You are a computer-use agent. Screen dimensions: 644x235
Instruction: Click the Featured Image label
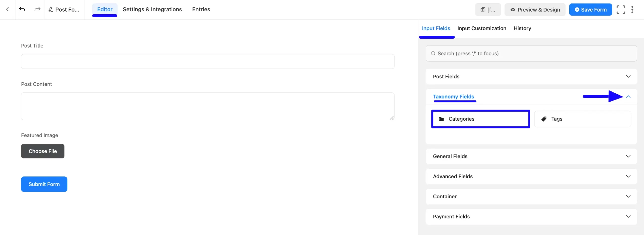[39, 135]
